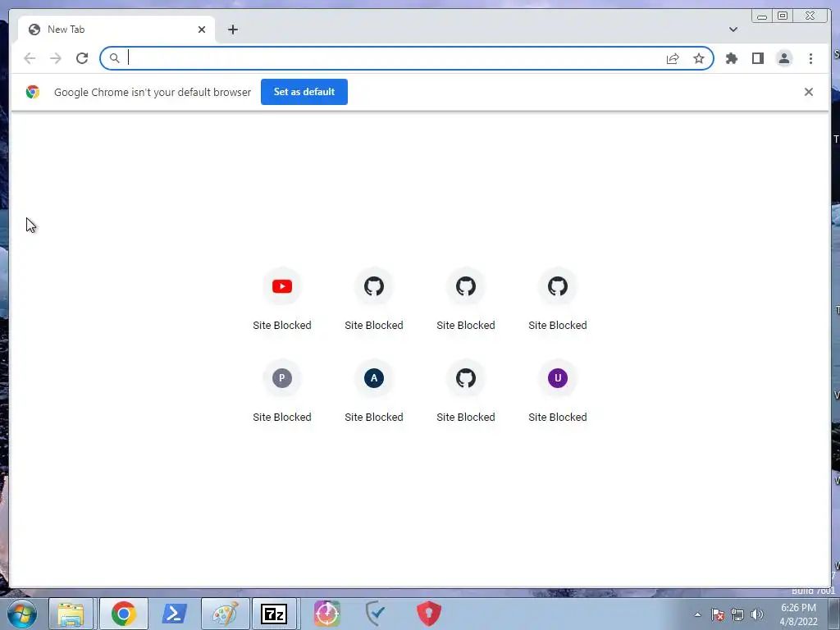This screenshot has height=630, width=840.
Task: Click Site Blocked label under YouTube icon
Action: (x=282, y=325)
